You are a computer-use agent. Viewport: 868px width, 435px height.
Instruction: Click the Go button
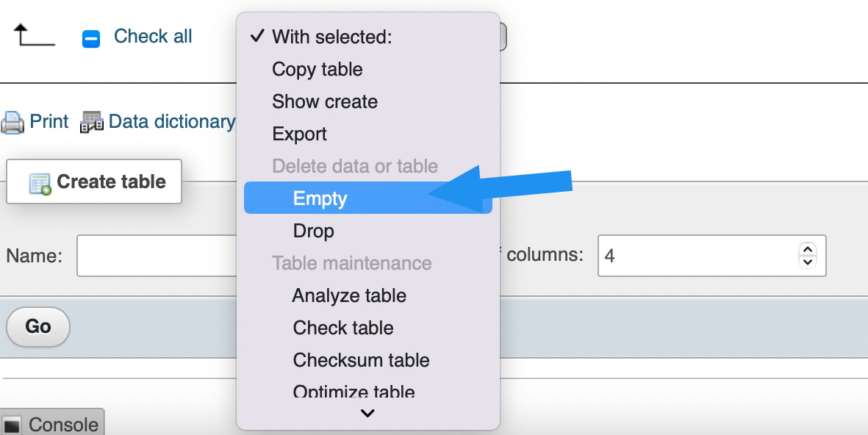pyautogui.click(x=38, y=327)
